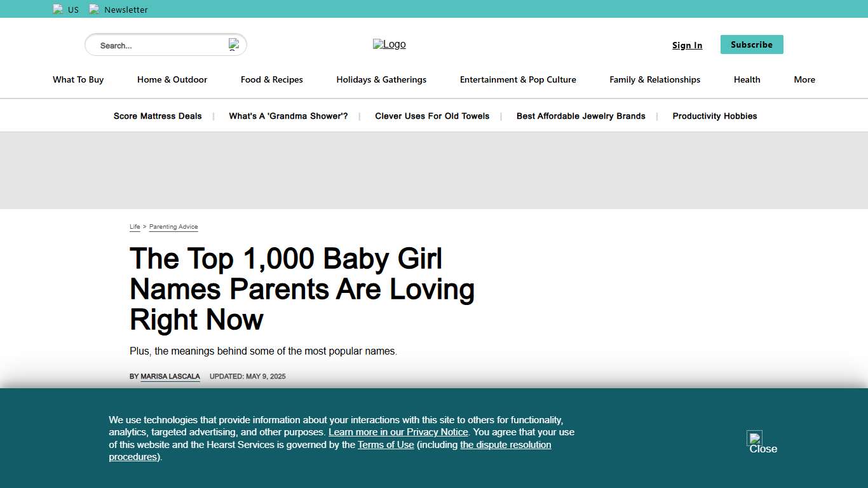868x488 pixels.
Task: Click the site logo
Action: pyautogui.click(x=389, y=44)
